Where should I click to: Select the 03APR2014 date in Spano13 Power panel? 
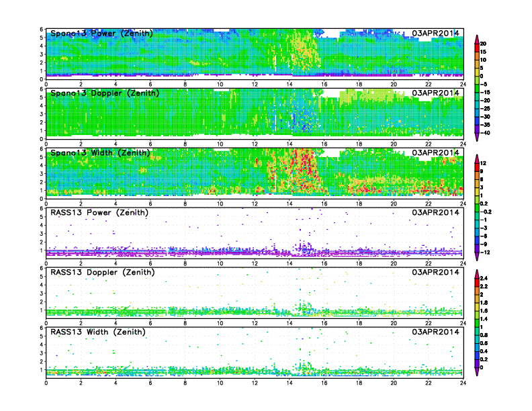pos(435,33)
